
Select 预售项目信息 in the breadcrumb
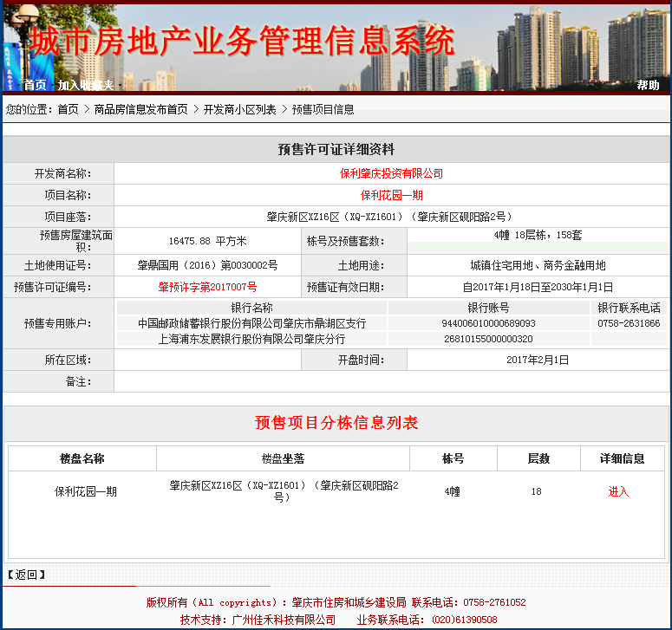[x=323, y=109]
